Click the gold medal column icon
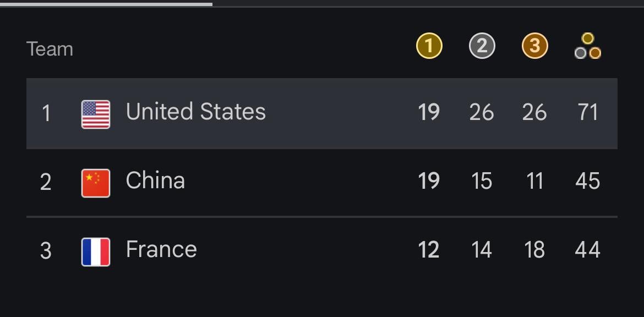The height and width of the screenshot is (317, 644). click(429, 46)
